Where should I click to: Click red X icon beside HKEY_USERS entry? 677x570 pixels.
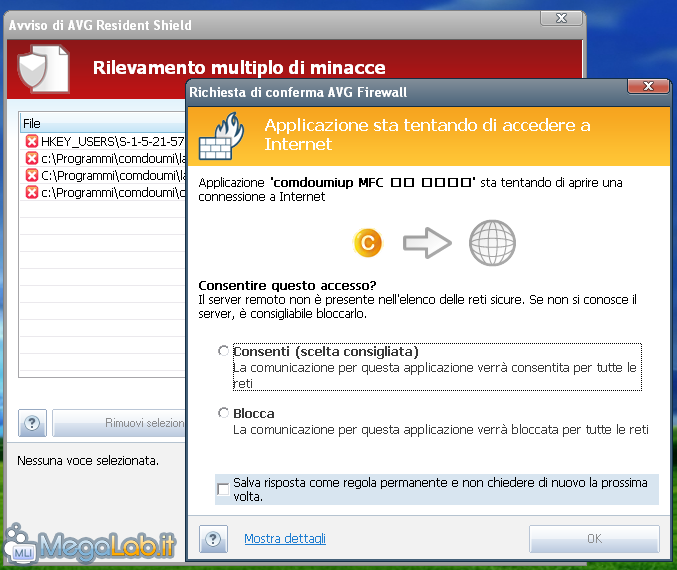click(31, 142)
